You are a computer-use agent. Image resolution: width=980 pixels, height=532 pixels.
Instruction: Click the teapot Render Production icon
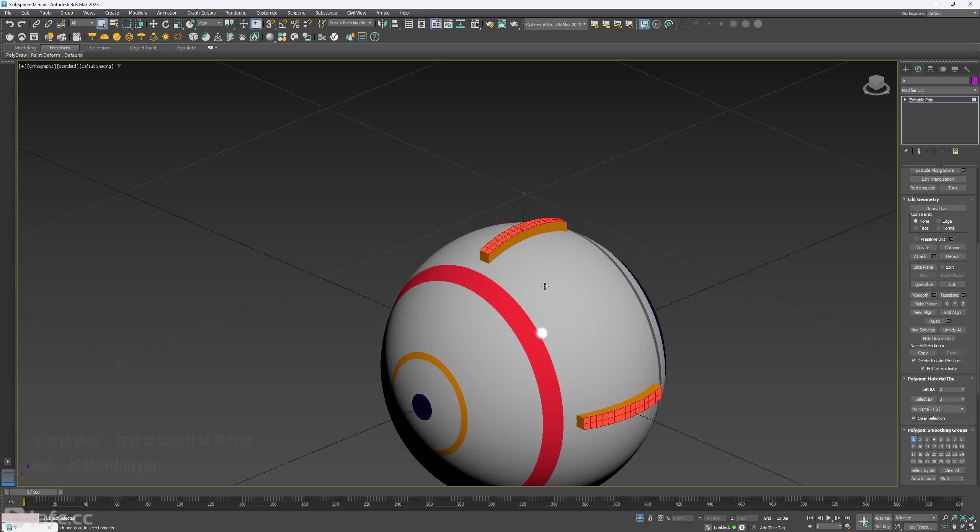click(x=514, y=24)
